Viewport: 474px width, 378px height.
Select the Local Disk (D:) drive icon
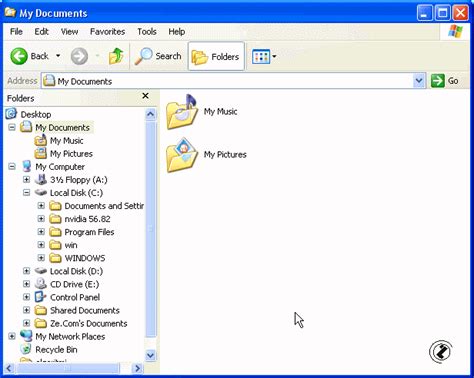41,271
